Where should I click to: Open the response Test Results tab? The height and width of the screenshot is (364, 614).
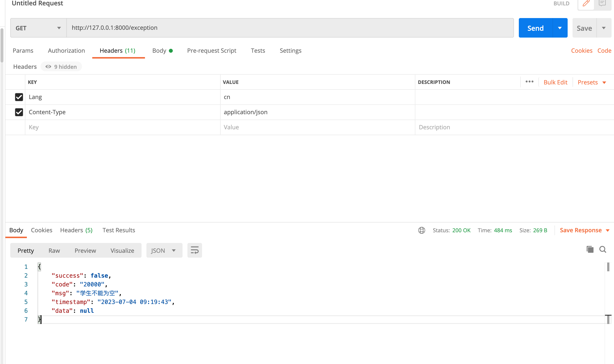[x=119, y=230]
